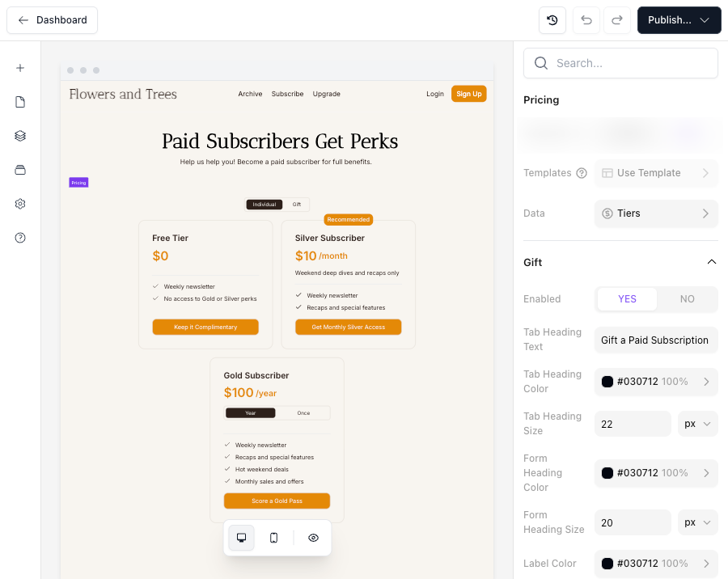Open version history clock icon

click(x=552, y=20)
